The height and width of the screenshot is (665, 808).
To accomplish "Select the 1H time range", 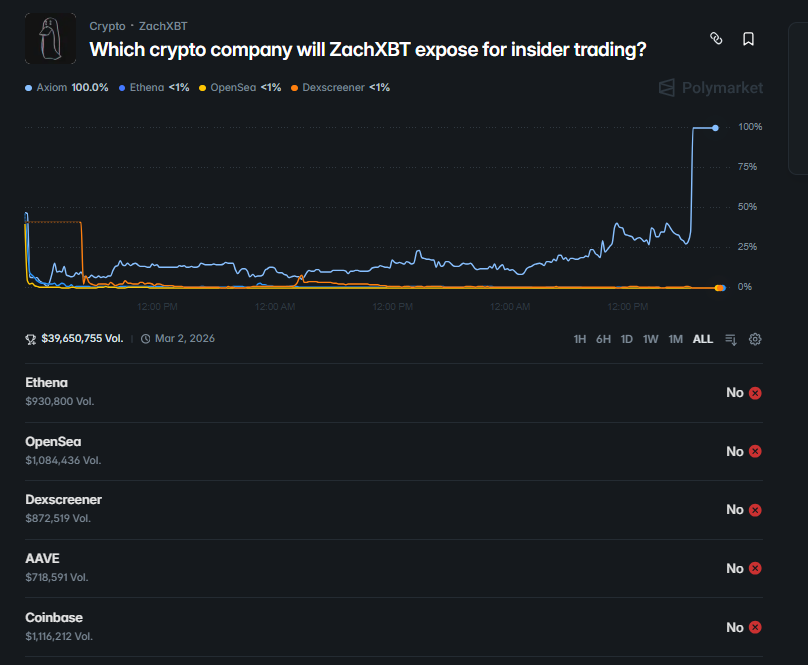I will (x=580, y=339).
